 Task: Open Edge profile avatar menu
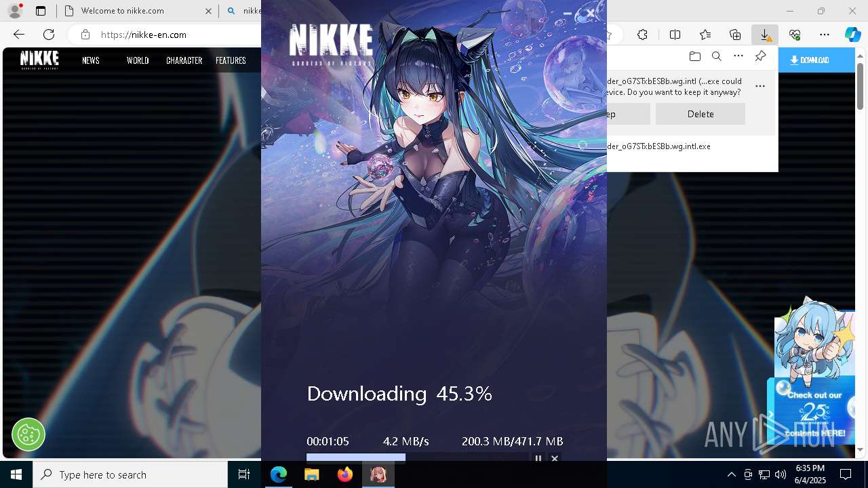pyautogui.click(x=15, y=11)
